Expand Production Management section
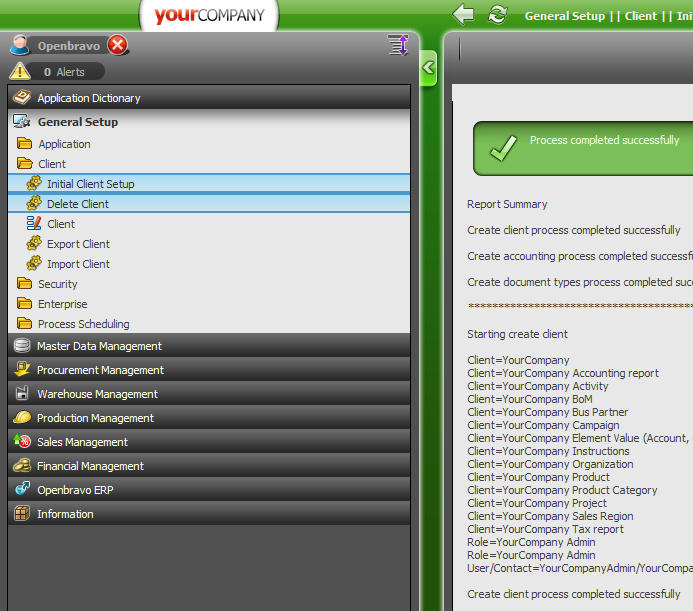Image resolution: width=693 pixels, height=611 pixels. [209, 418]
